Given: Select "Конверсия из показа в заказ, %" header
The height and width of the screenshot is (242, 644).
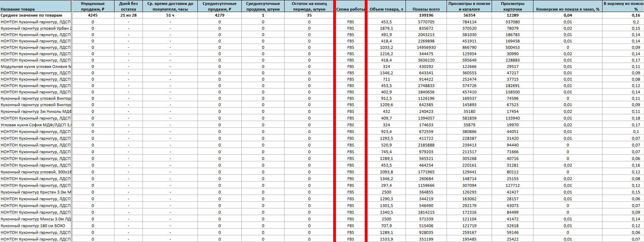Looking at the screenshot, I should pos(567,9).
